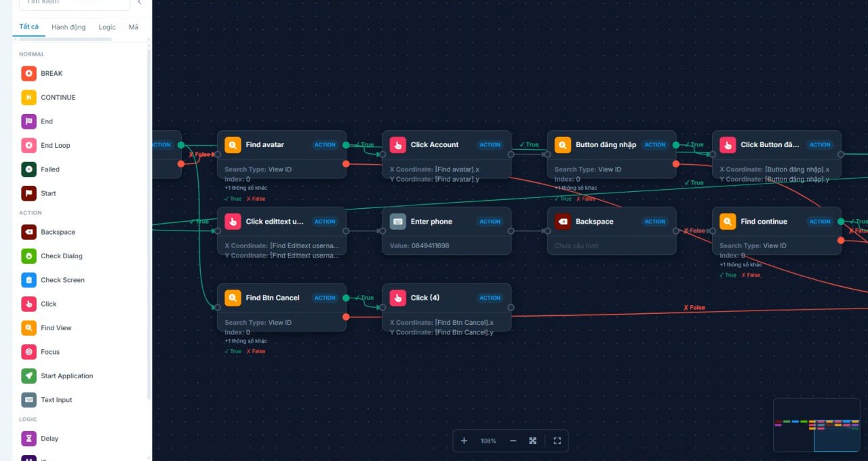Collapse the sidebar with the chevron
868x461 pixels.
[140, 2]
